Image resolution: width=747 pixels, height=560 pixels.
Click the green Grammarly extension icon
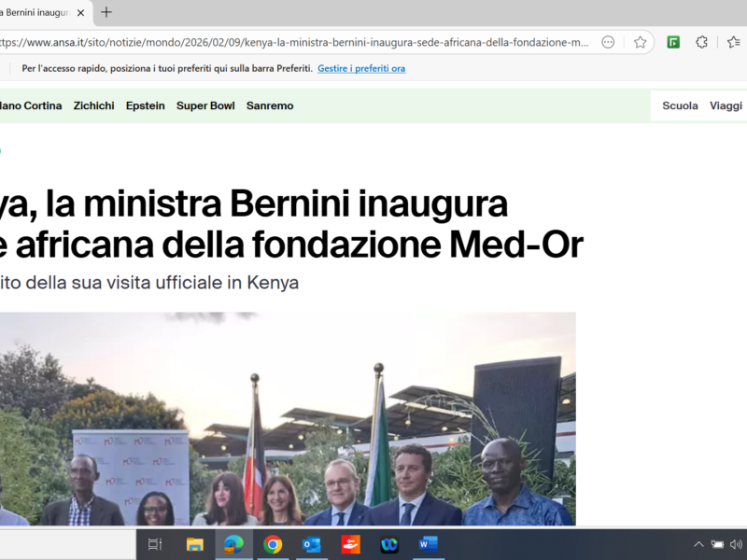pyautogui.click(x=672, y=41)
